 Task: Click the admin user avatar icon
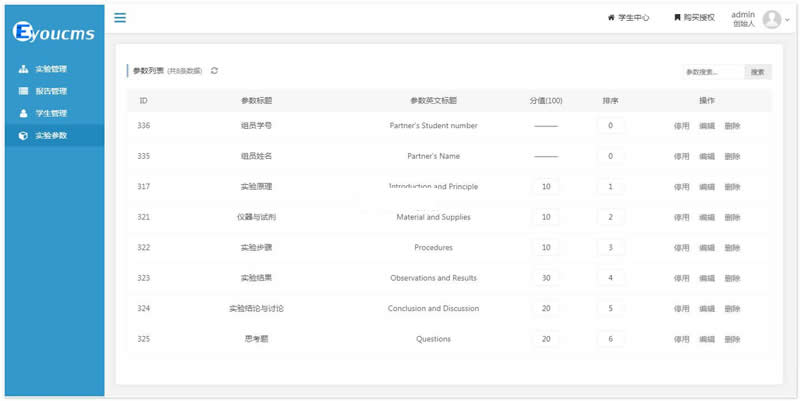click(x=771, y=19)
